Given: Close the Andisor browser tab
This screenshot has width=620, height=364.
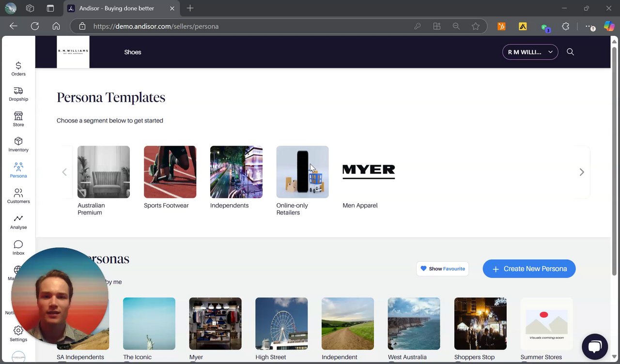Looking at the screenshot, I should 172,8.
